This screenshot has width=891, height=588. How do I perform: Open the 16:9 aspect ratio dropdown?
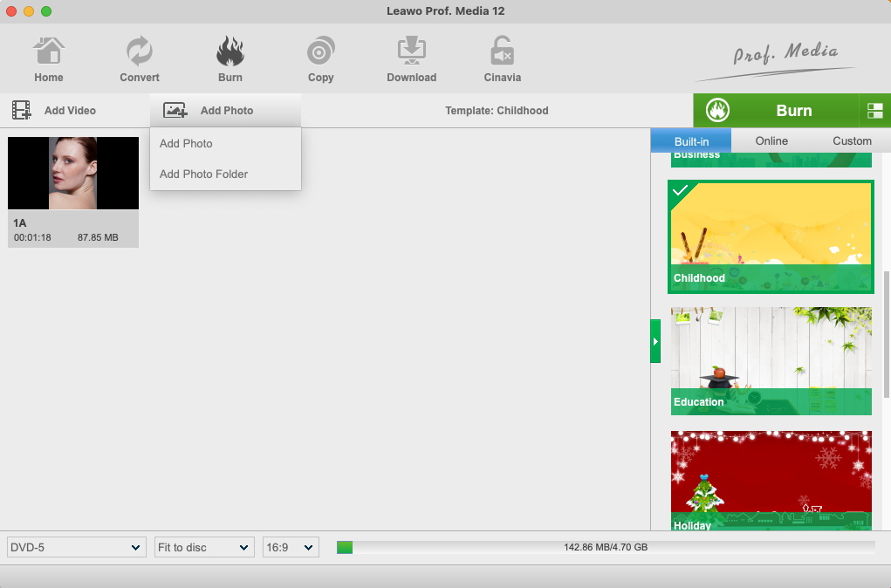tap(291, 547)
